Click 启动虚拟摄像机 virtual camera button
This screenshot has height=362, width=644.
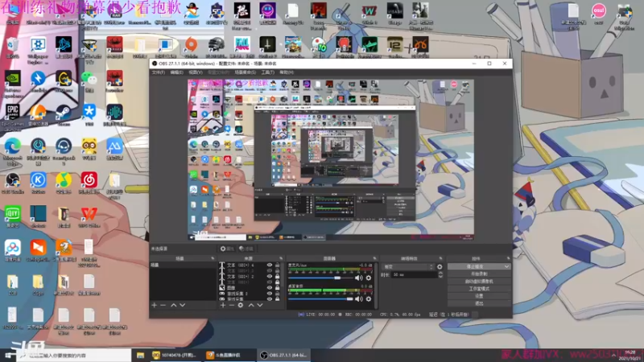tap(479, 281)
